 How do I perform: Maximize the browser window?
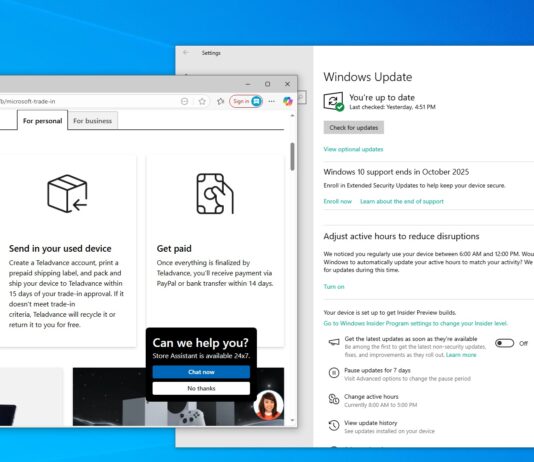(x=268, y=84)
